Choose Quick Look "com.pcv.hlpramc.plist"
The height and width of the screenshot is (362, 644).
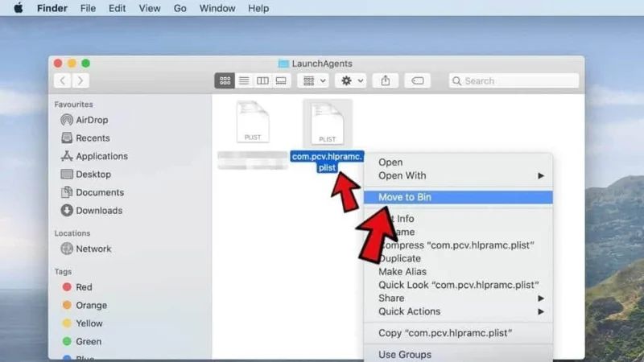click(x=458, y=285)
